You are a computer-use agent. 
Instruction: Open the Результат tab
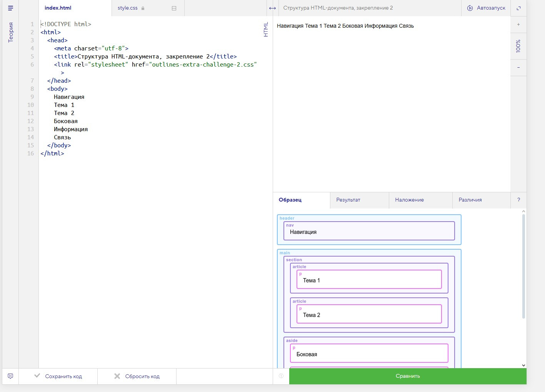[x=348, y=200]
